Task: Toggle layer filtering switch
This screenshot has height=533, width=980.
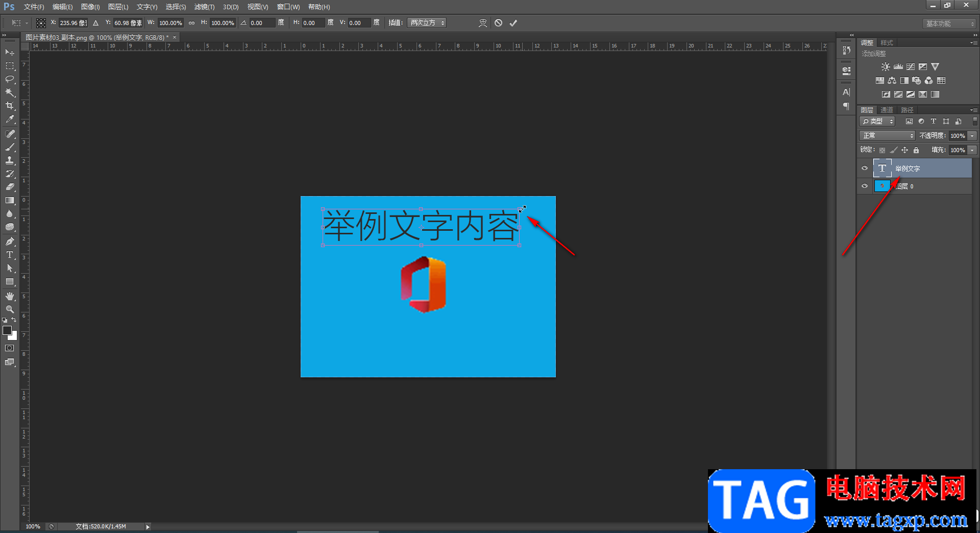Action: click(975, 122)
